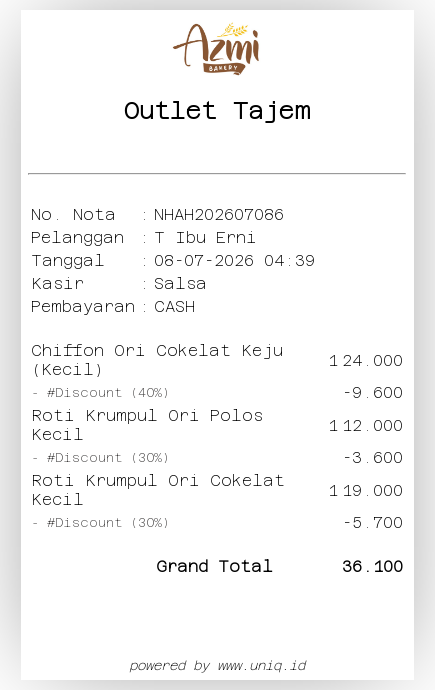435x690 pixels.
Task: Click the CASH payment value
Action: 174,306
